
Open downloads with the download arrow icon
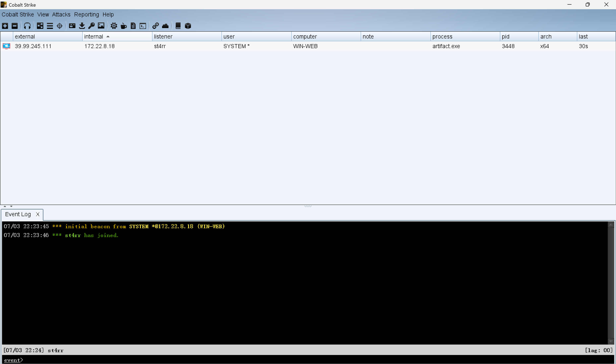82,26
